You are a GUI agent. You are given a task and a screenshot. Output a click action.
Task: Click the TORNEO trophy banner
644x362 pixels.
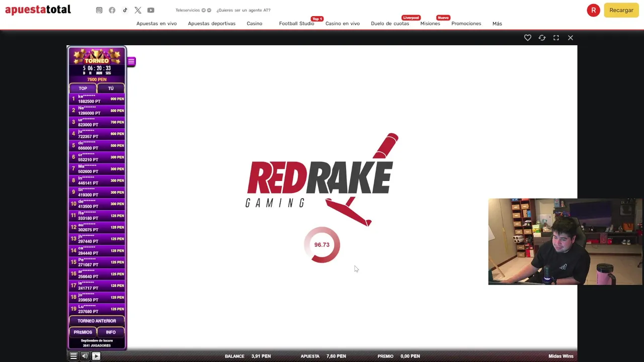(x=97, y=56)
